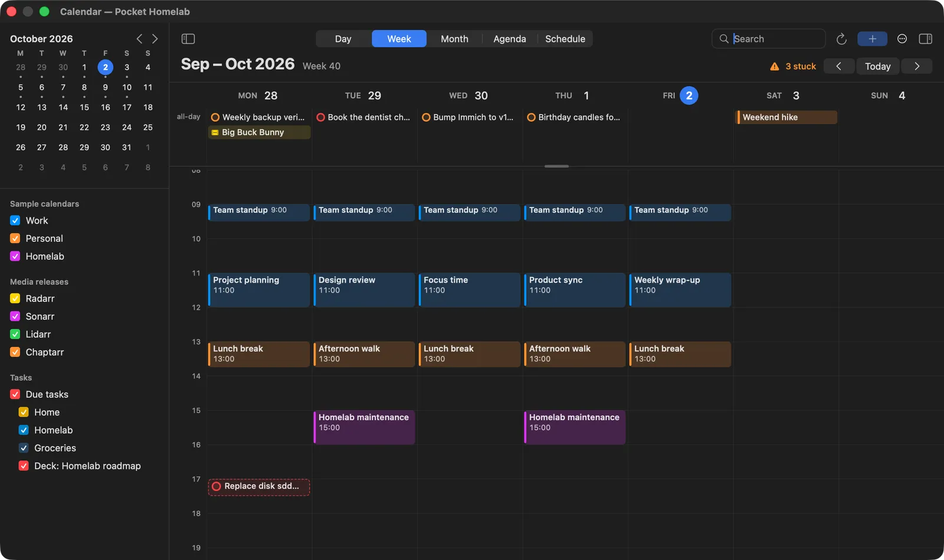Toggle the Chaptarr calendar checkbox

coord(15,352)
